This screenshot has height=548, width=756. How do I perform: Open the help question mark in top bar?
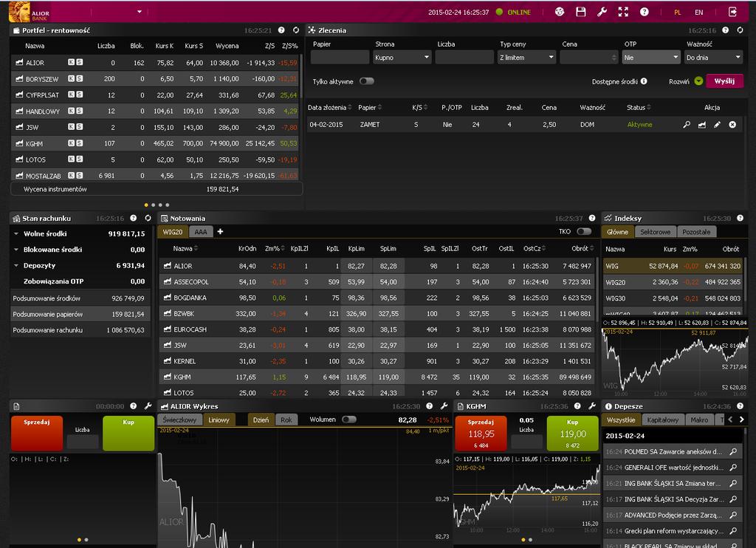click(644, 12)
